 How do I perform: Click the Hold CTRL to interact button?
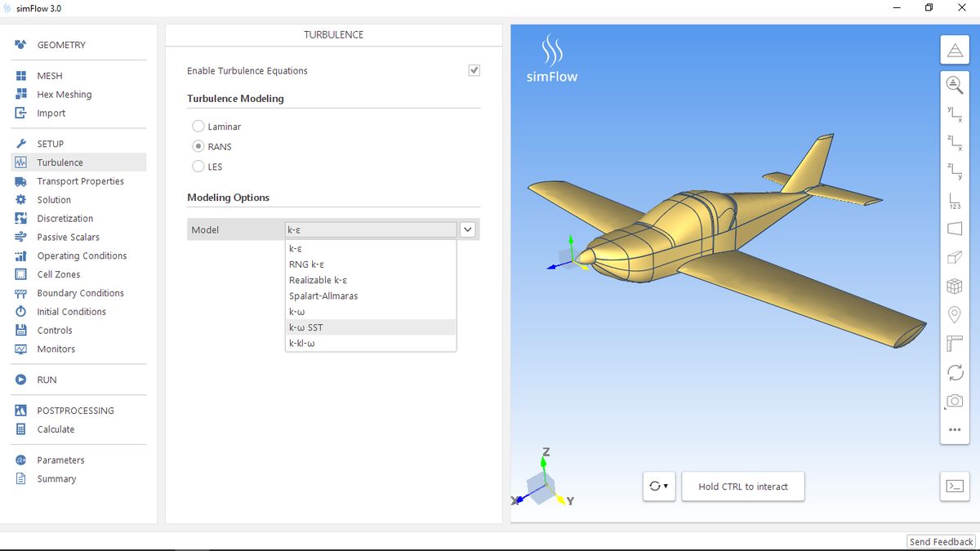pyautogui.click(x=743, y=487)
